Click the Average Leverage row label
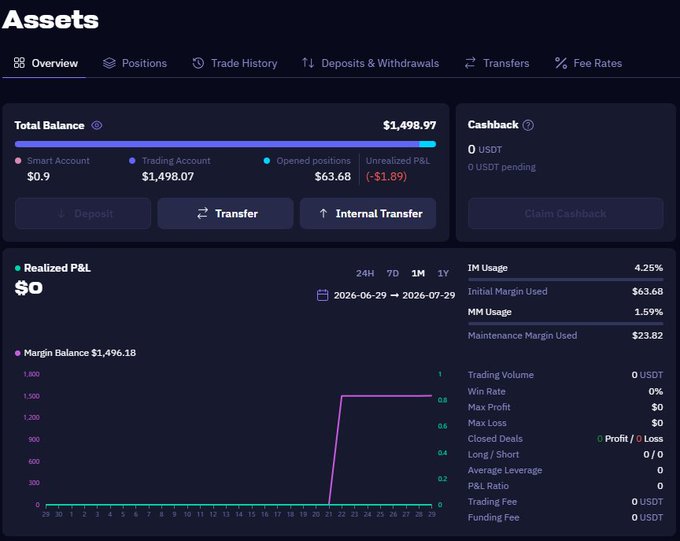Screen dimensions: 680x541 point(505,470)
